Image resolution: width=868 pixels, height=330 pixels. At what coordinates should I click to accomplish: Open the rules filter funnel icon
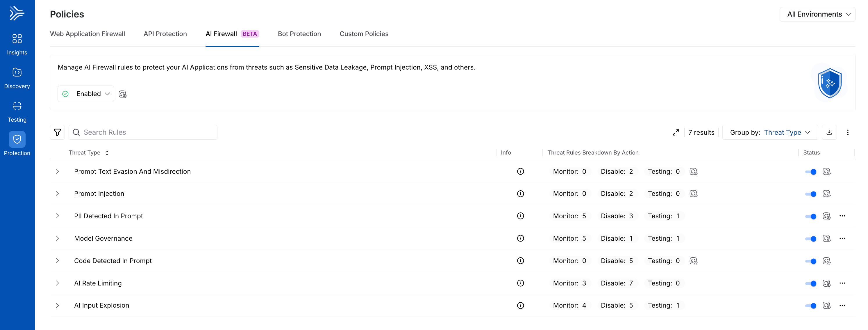tap(57, 132)
